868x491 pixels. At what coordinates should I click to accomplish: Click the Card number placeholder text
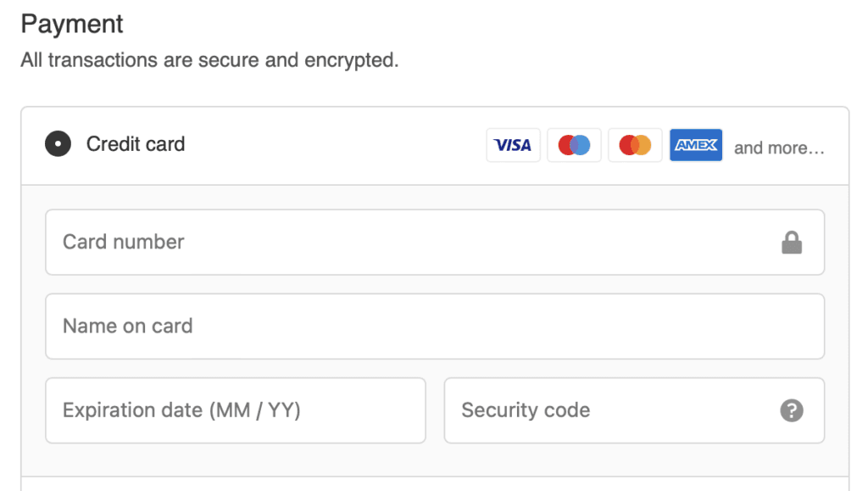point(122,242)
